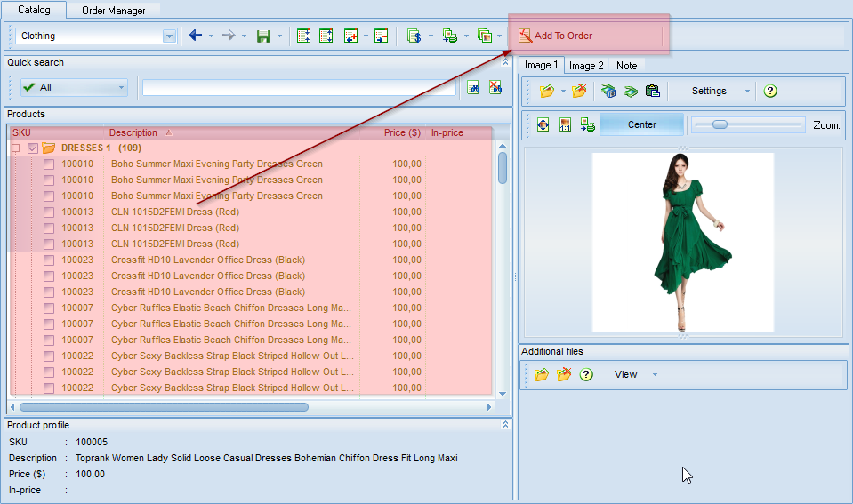Click the add row icon with red plus

350,36
